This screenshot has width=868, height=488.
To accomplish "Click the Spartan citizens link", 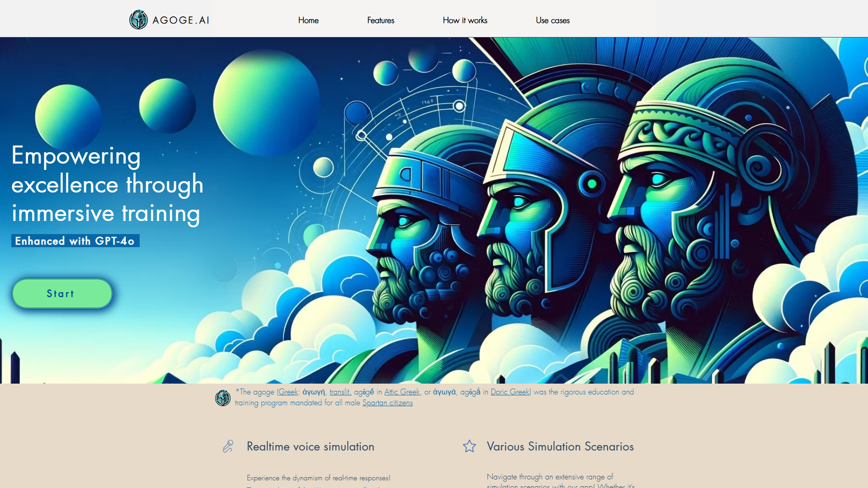I will click(x=387, y=403).
